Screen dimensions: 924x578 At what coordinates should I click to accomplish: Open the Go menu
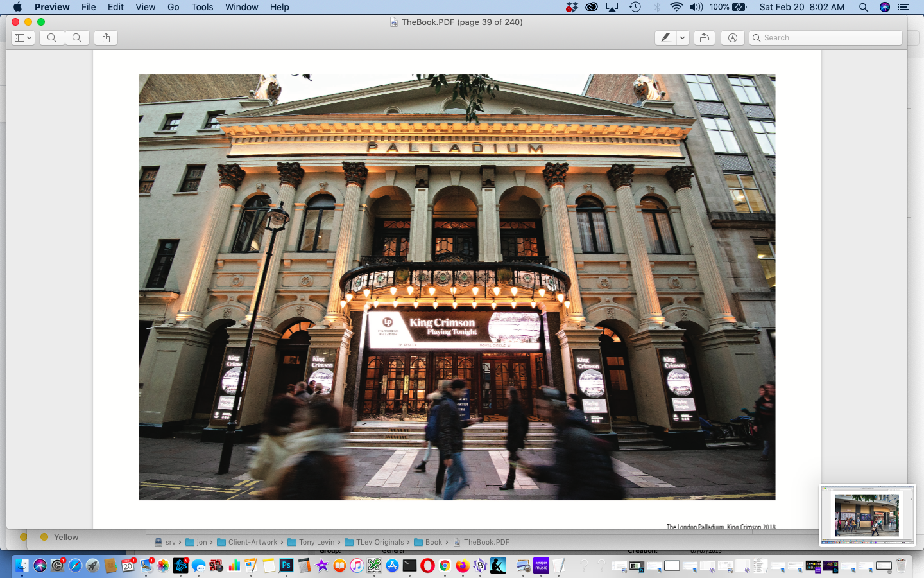[173, 7]
